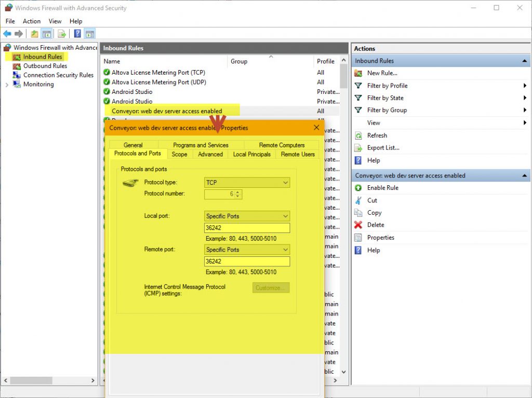Expand Filter by Profile submenu arrow
This screenshot has width=532, height=398.
point(525,86)
